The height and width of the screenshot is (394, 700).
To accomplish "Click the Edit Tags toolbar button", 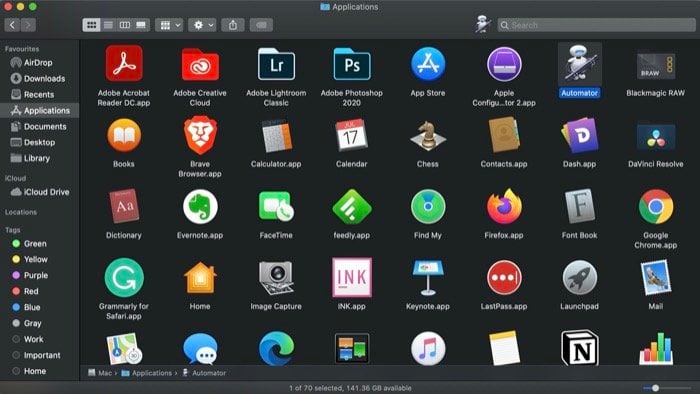I will pyautogui.click(x=261, y=25).
